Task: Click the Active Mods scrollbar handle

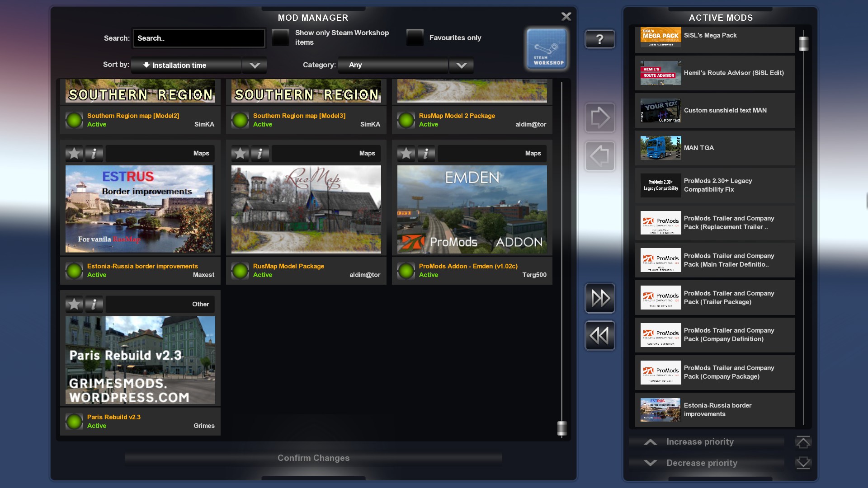Action: pyautogui.click(x=803, y=43)
